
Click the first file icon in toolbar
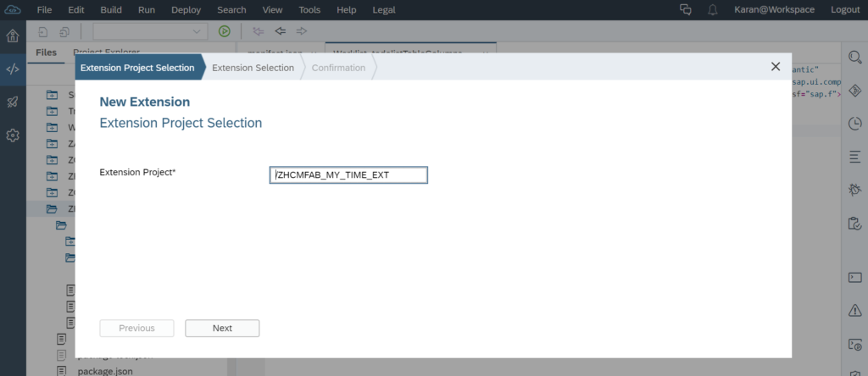pos(42,31)
